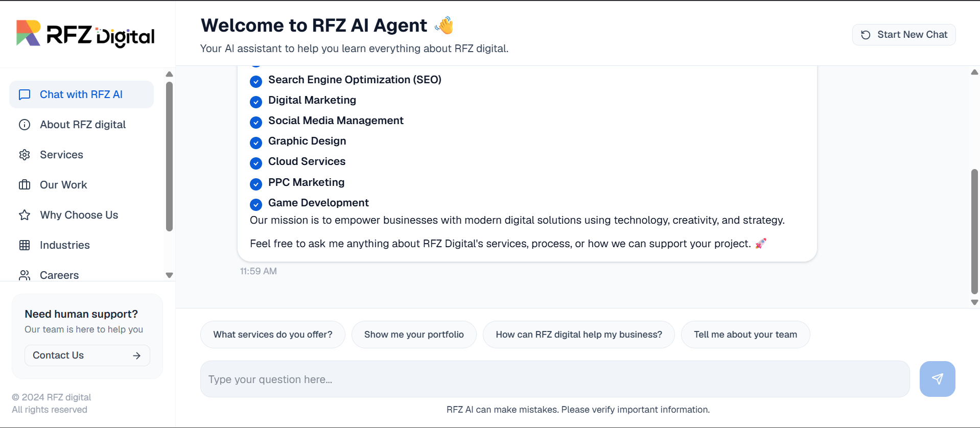Click the "Your AI assistant to help you" subtitle

(354, 49)
